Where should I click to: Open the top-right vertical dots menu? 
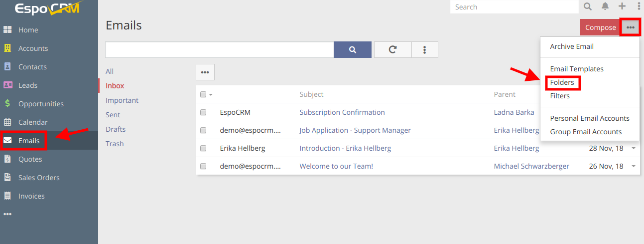[639, 6]
